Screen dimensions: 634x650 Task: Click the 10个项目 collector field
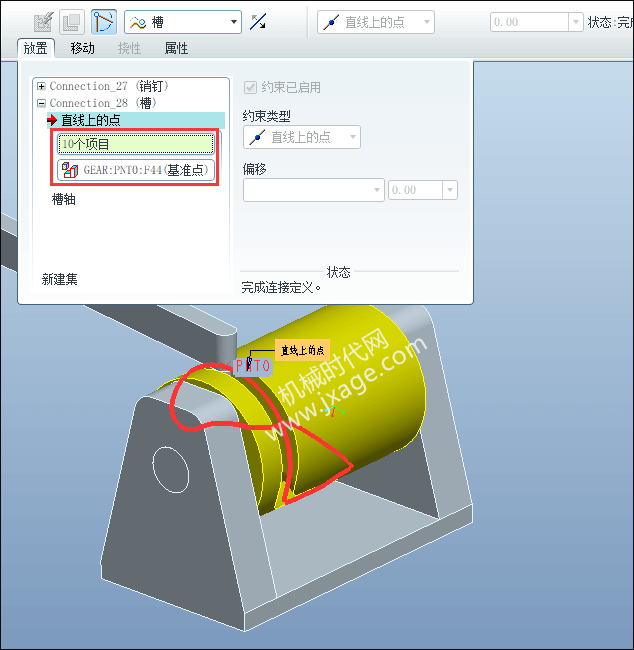tap(136, 144)
